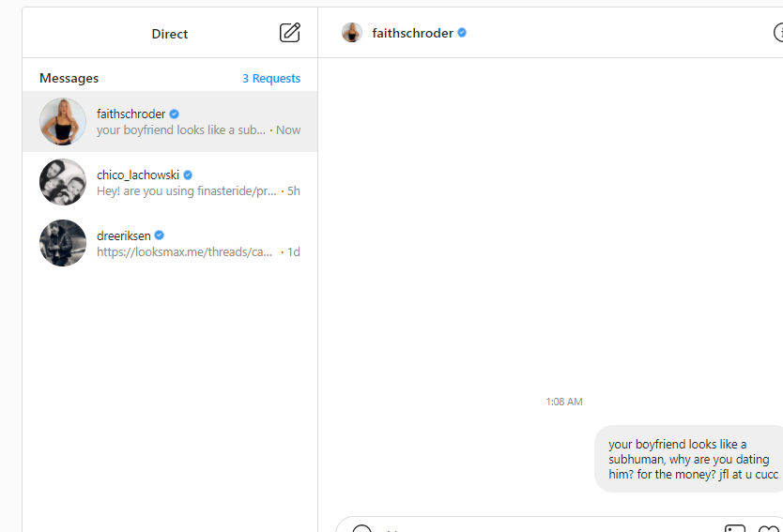Click the small faithschroder avatar in chat header

pyautogui.click(x=351, y=33)
